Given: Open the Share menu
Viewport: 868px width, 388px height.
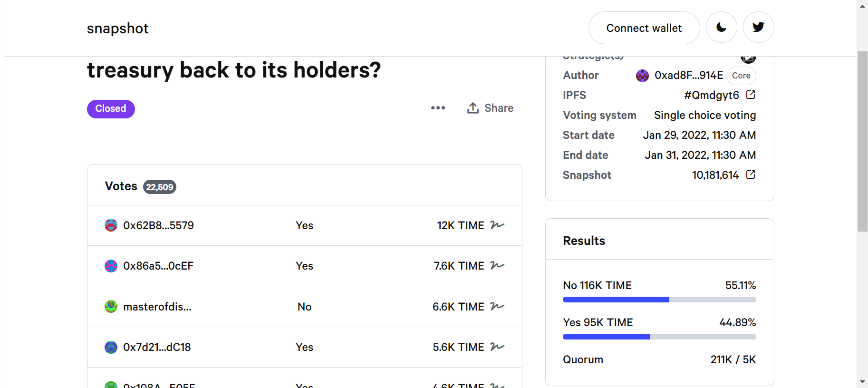Looking at the screenshot, I should pos(490,108).
